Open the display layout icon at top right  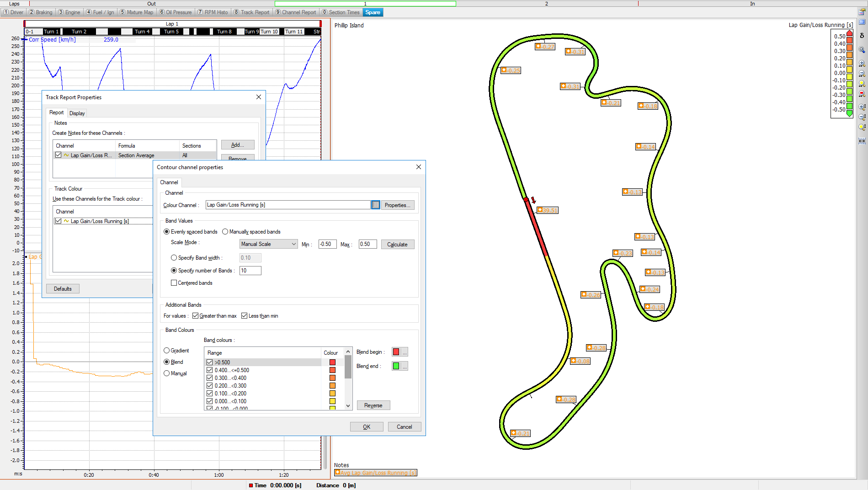pyautogui.click(x=862, y=21)
